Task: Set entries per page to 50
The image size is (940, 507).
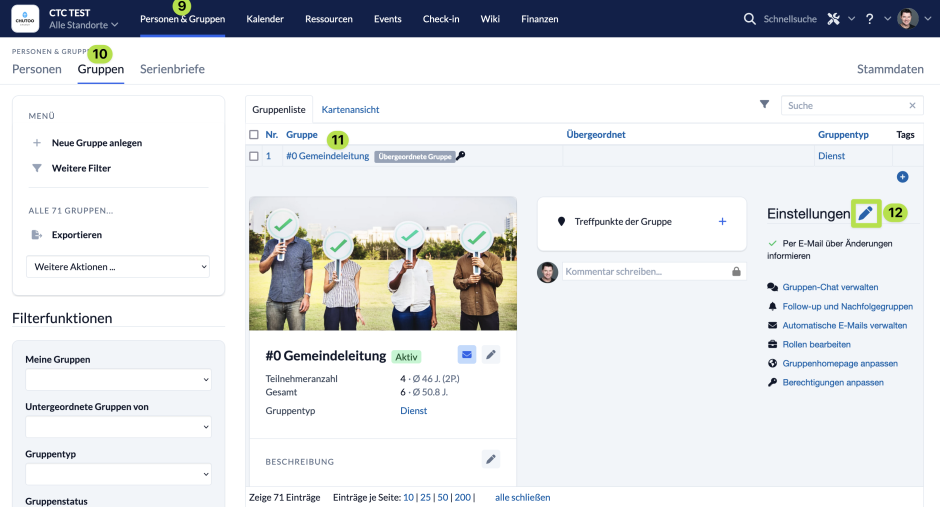Action: 443,497
